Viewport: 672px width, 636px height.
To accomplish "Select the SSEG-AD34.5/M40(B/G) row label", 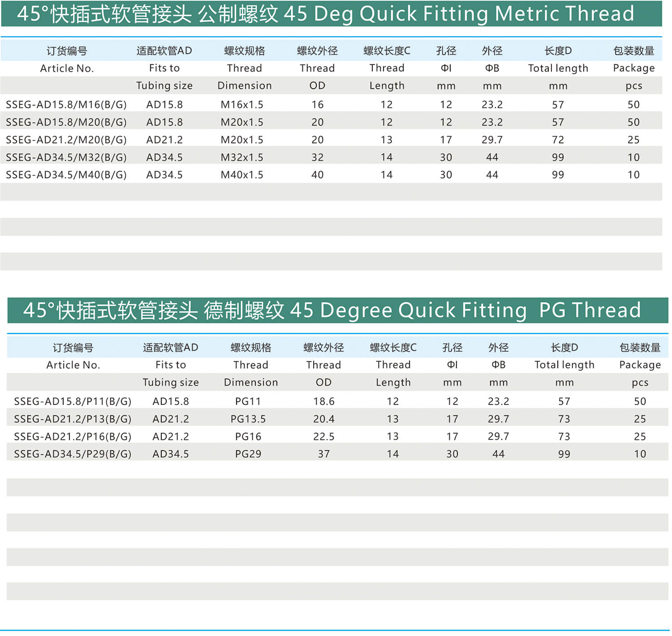I will click(x=66, y=175).
